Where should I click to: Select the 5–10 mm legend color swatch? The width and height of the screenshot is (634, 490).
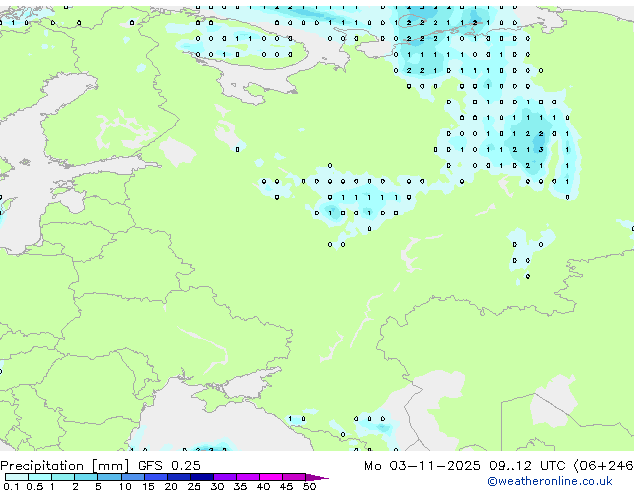[109, 477]
